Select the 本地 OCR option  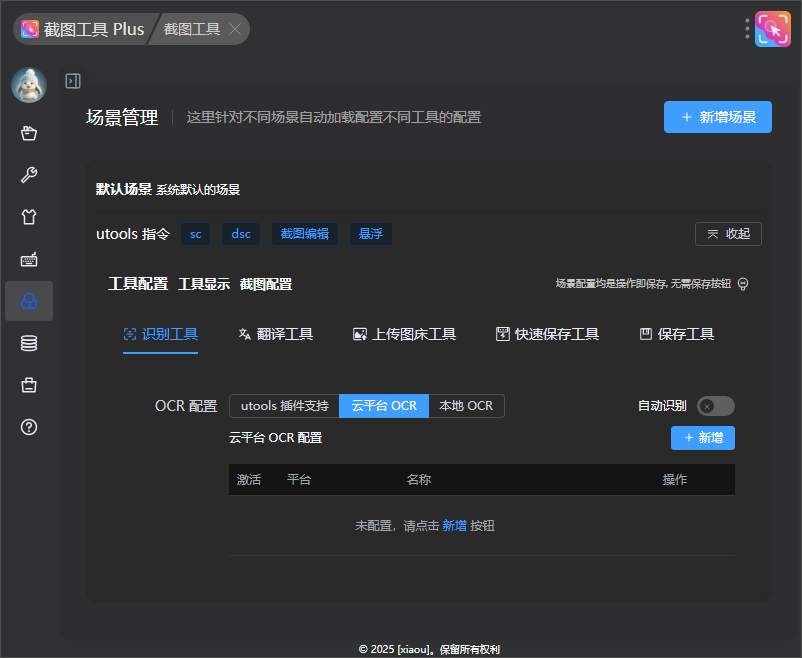[x=466, y=406]
